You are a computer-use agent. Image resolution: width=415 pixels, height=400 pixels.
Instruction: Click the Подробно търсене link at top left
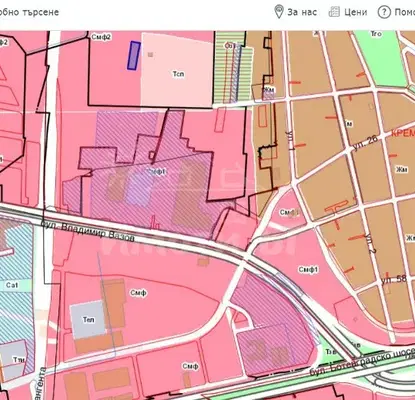29,12
